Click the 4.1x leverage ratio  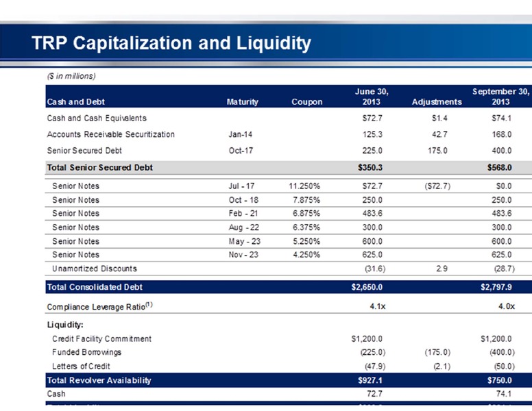378,307
